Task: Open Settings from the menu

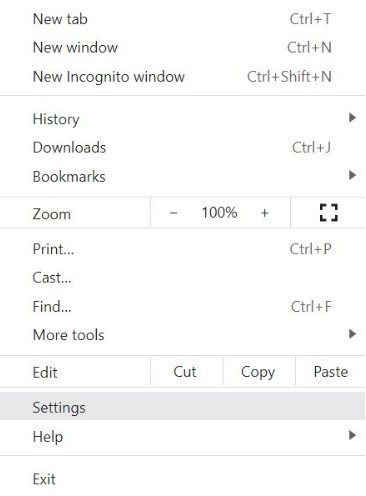Action: (182, 407)
